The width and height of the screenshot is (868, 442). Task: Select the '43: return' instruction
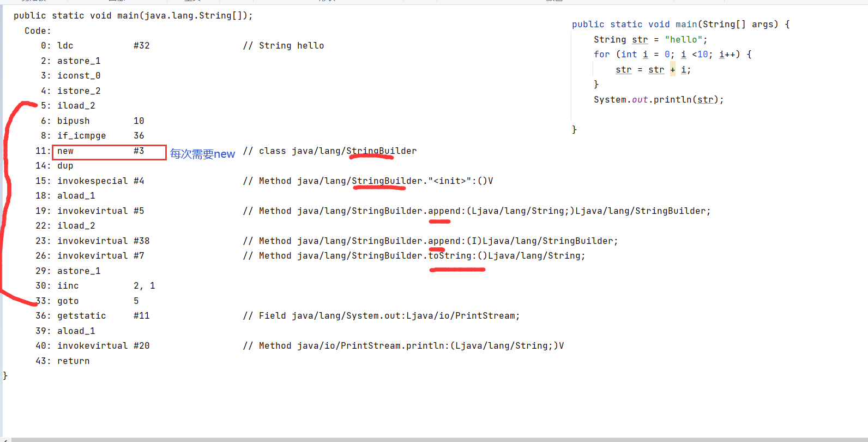click(63, 361)
